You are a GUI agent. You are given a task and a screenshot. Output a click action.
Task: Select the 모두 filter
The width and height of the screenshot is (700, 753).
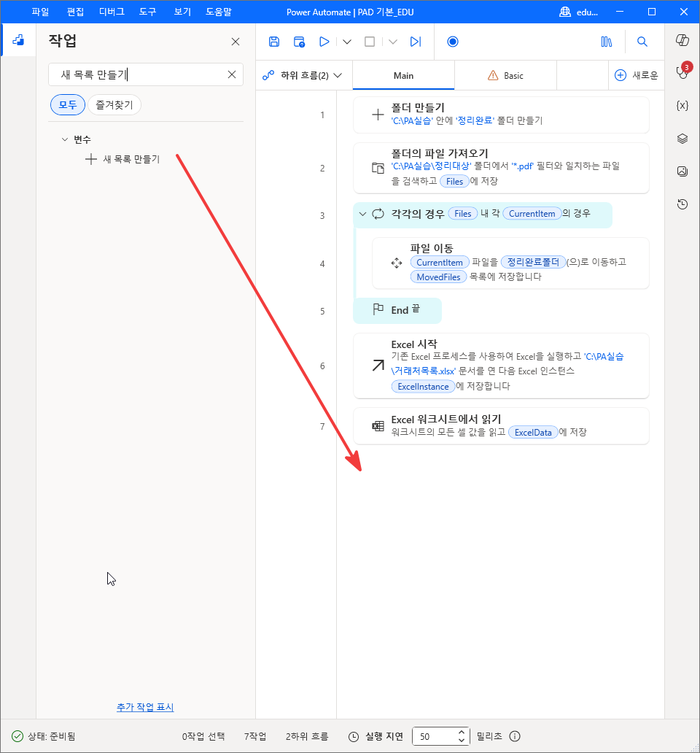pos(68,104)
